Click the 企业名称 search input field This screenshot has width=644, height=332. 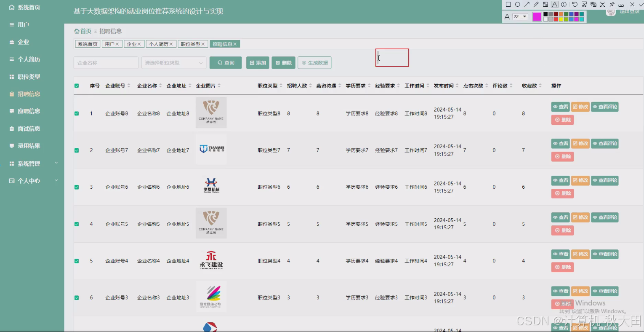click(x=106, y=63)
